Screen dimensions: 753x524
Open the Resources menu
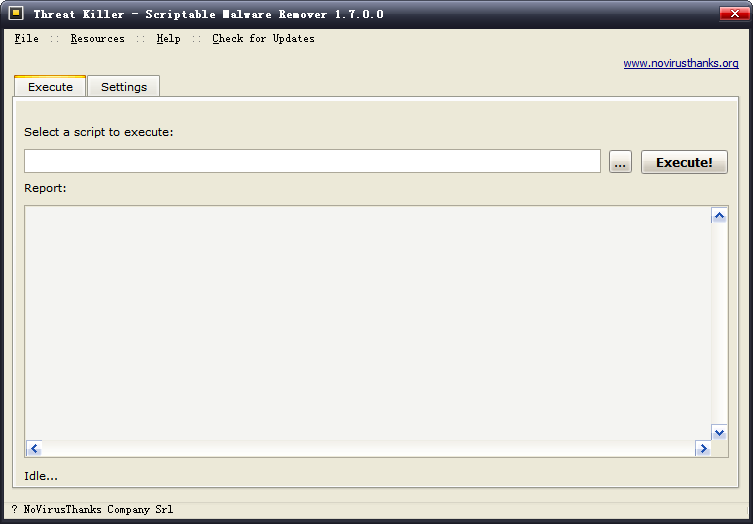click(97, 39)
